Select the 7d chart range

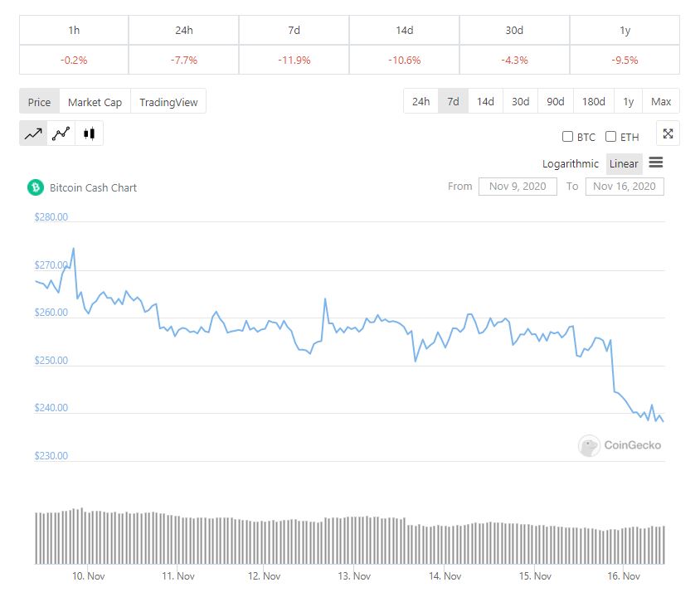(453, 101)
